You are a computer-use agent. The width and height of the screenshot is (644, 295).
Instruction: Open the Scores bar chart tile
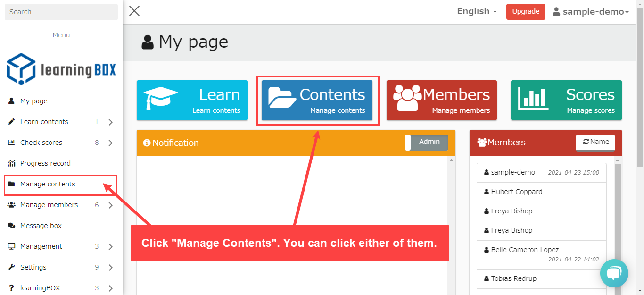(x=566, y=100)
